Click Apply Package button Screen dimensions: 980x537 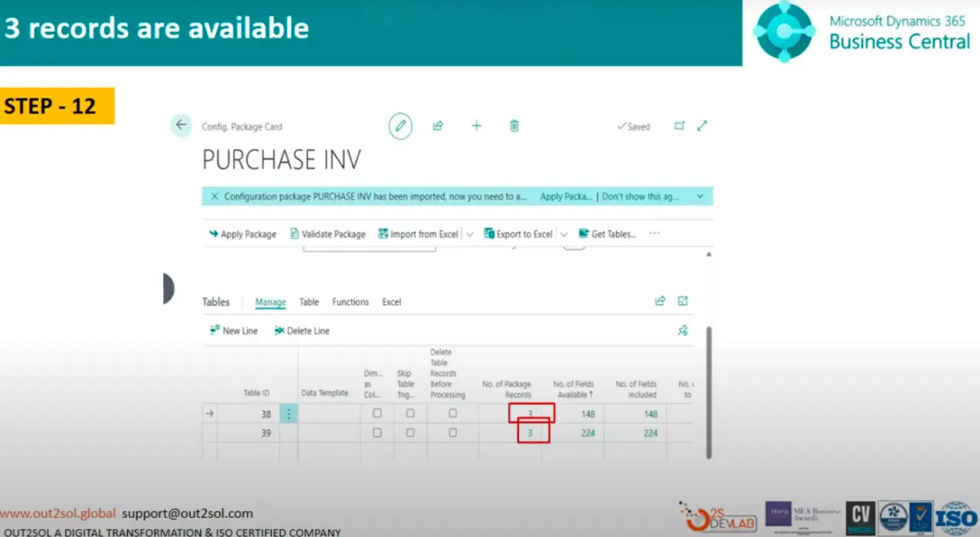243,234
